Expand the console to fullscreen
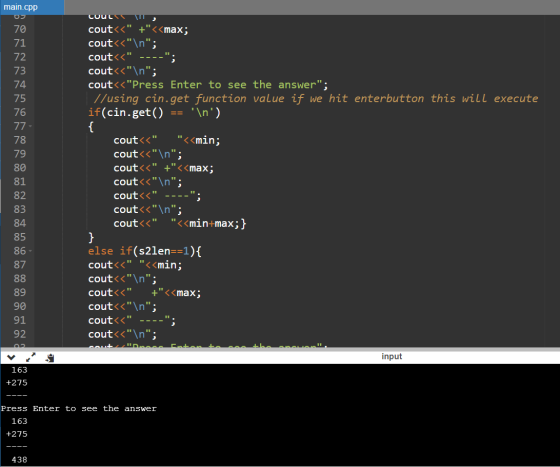Viewport: 560px width, 467px height. (x=31, y=357)
